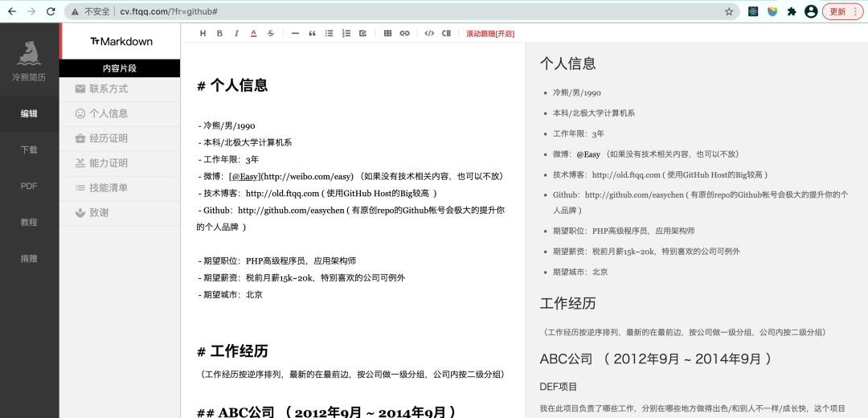This screenshot has width=868, height=418.
Task: Open the PDF sidebar section
Action: (x=30, y=186)
